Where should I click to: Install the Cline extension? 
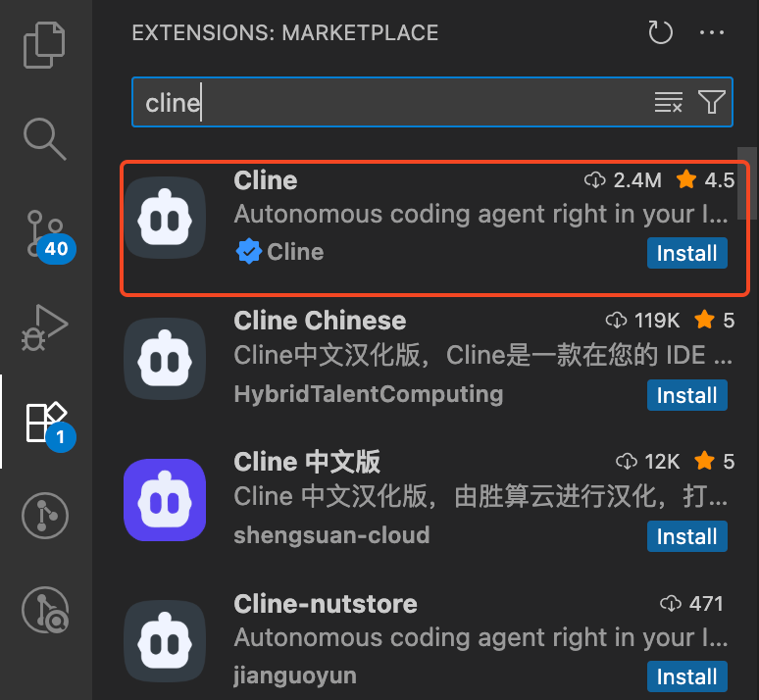[x=686, y=253]
